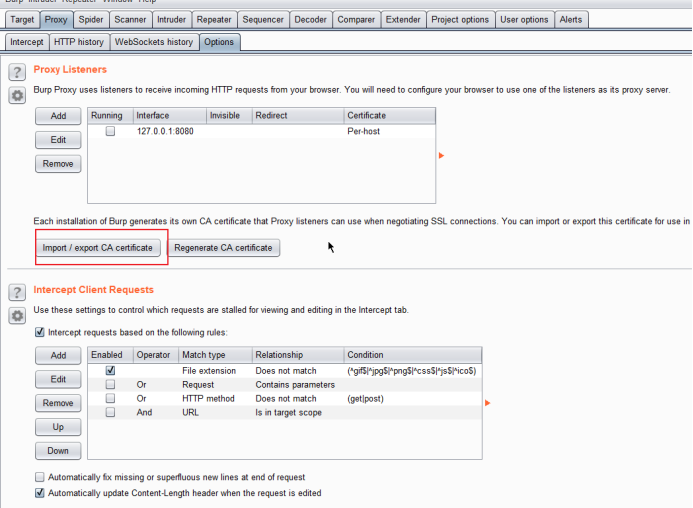Open Intercept Client Requests help icon

click(x=17, y=292)
